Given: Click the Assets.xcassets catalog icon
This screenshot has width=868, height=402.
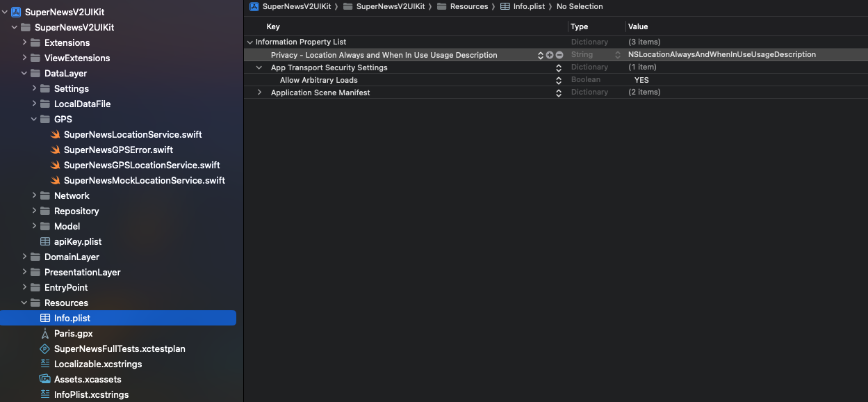Looking at the screenshot, I should pos(45,379).
